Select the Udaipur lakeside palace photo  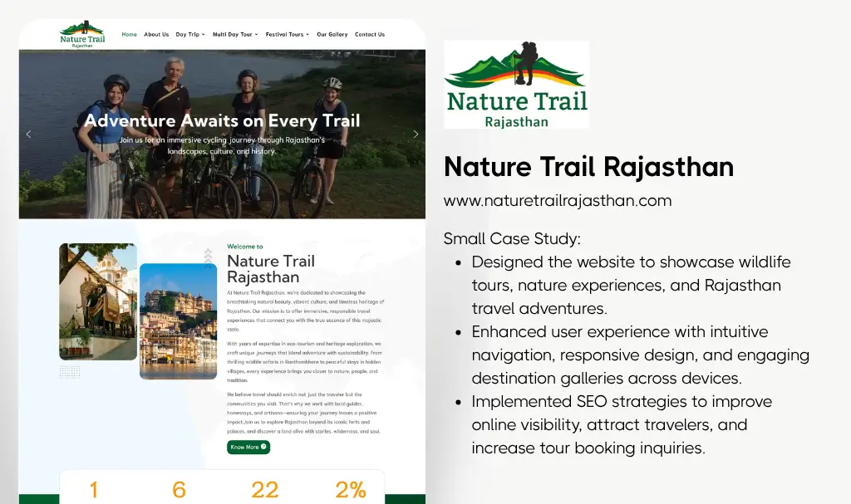(x=178, y=321)
